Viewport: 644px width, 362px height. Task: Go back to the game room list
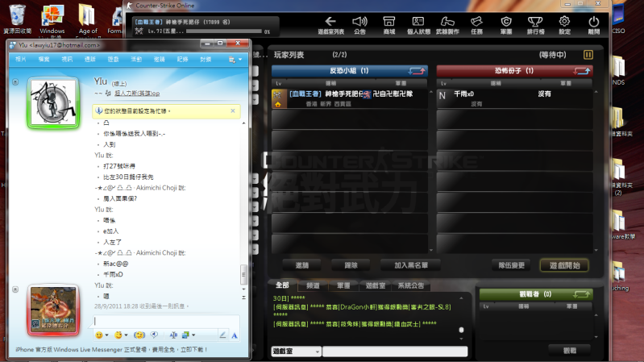click(x=330, y=25)
